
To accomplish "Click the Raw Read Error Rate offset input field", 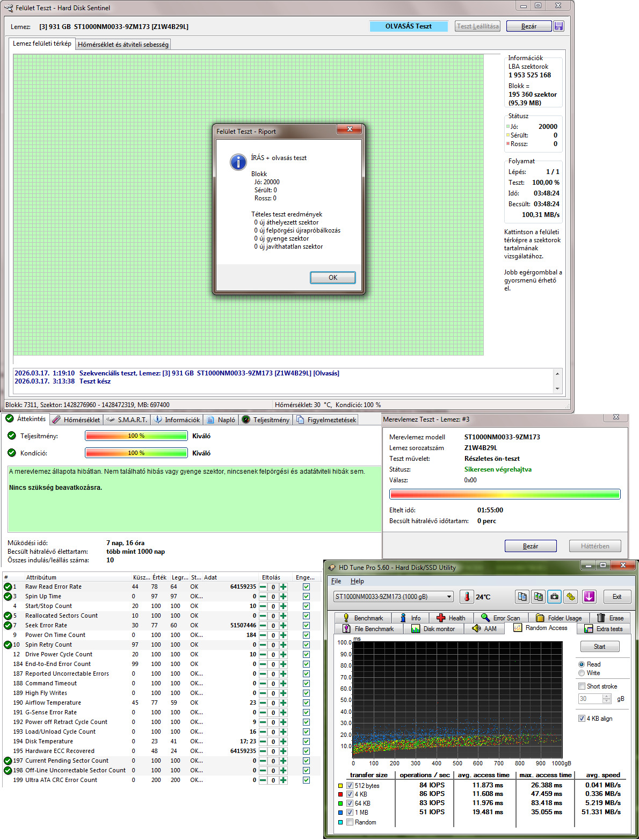I will point(273,587).
